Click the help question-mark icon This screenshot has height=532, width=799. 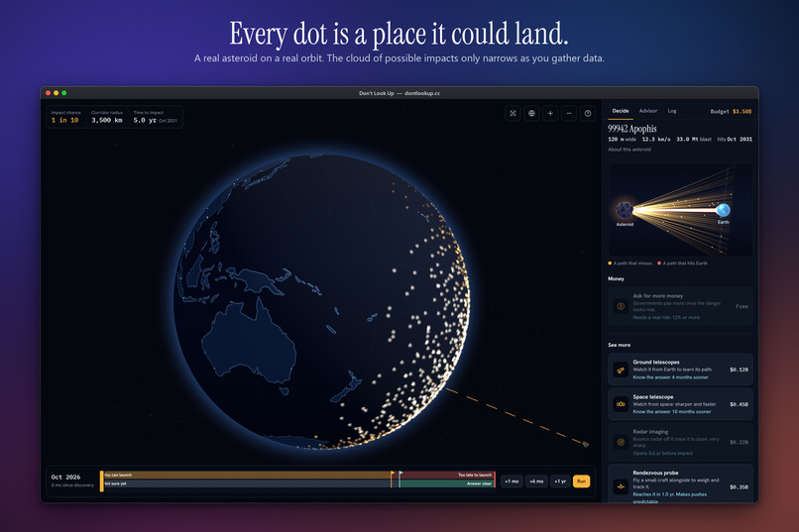click(x=588, y=114)
